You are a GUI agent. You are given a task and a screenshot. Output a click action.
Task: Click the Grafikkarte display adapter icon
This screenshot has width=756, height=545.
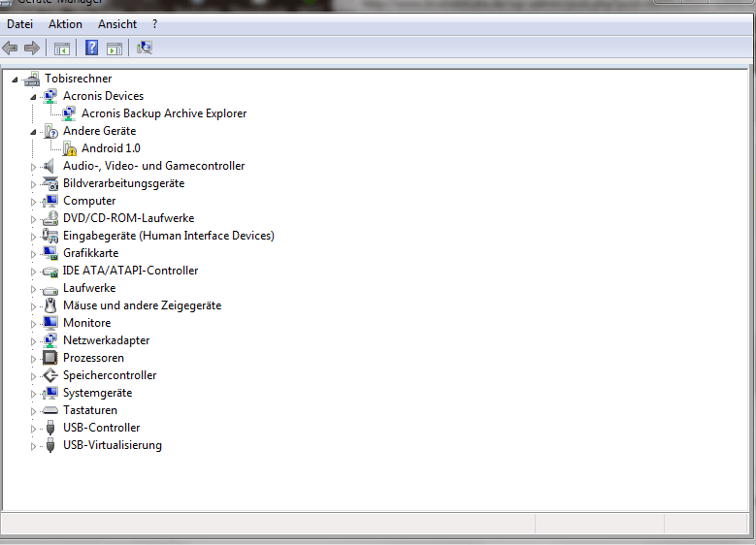click(x=50, y=253)
